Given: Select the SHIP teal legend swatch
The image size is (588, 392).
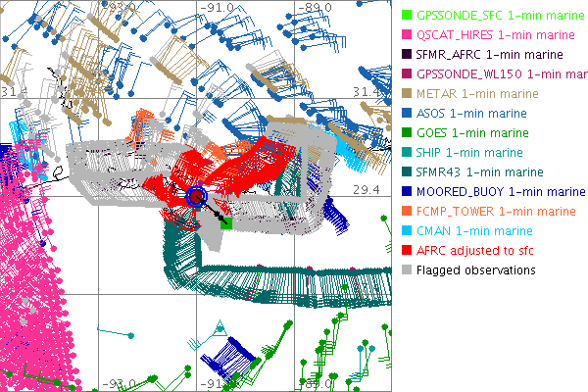Looking at the screenshot, I should 407,153.
